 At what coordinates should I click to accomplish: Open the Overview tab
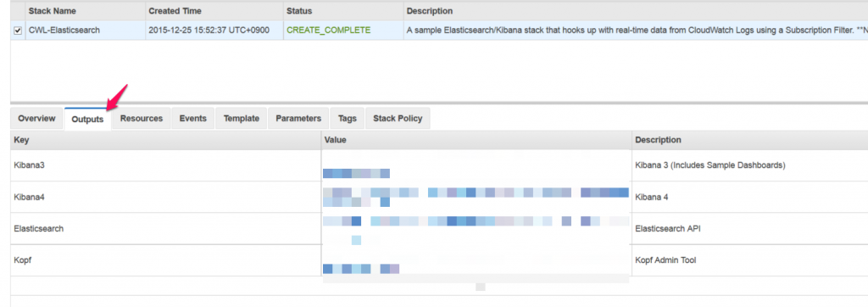(x=36, y=119)
